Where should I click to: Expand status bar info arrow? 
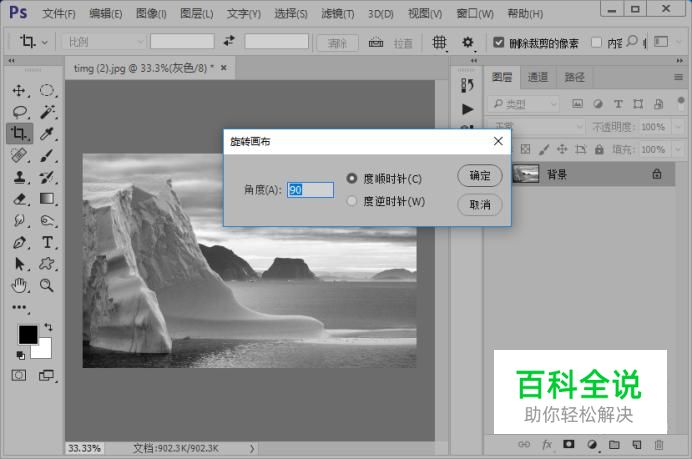pos(252,448)
